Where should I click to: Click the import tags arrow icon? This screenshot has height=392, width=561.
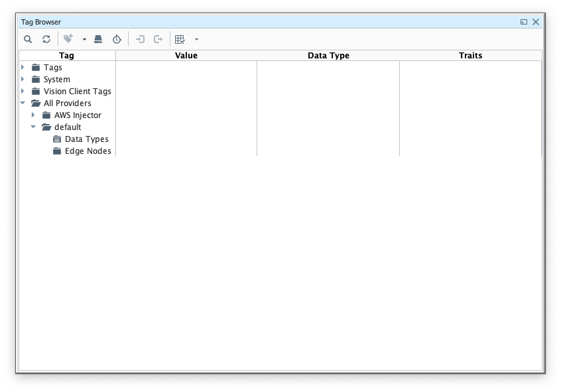coord(140,40)
